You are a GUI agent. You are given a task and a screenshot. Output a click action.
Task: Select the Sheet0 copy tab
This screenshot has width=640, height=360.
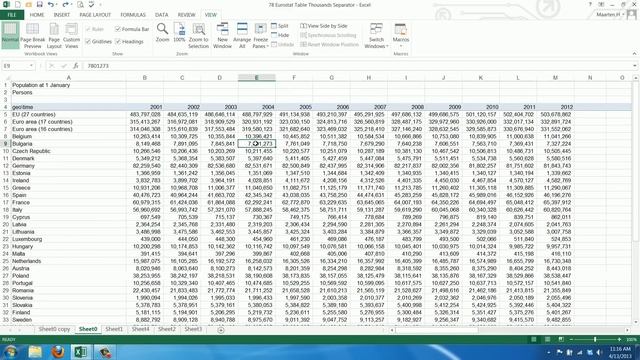54,329
